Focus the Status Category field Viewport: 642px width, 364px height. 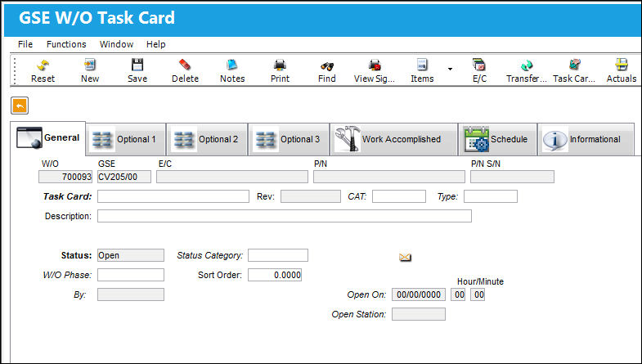pyautogui.click(x=278, y=255)
